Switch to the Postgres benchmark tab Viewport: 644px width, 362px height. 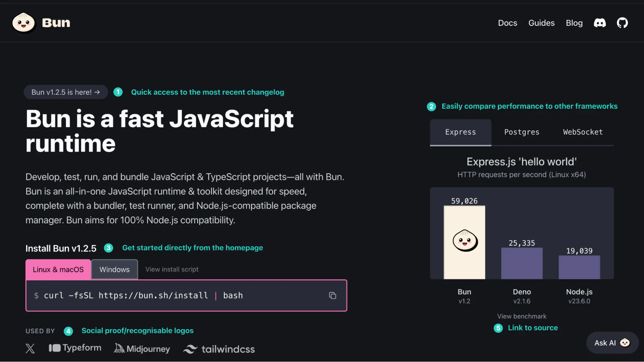coord(522,132)
